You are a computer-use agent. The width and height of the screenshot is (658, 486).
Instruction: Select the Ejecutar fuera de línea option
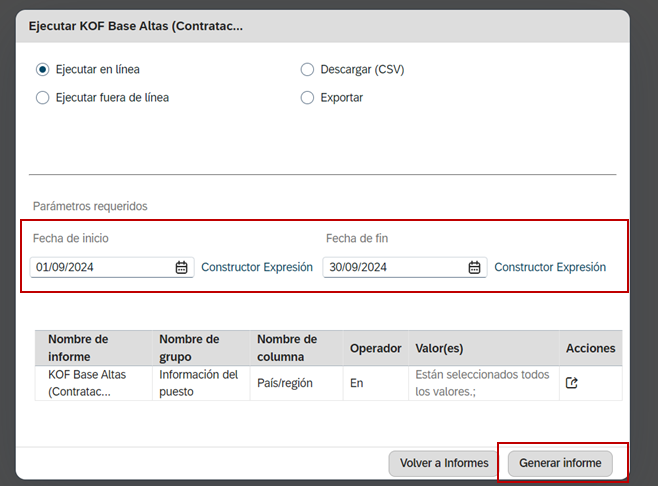(x=43, y=98)
